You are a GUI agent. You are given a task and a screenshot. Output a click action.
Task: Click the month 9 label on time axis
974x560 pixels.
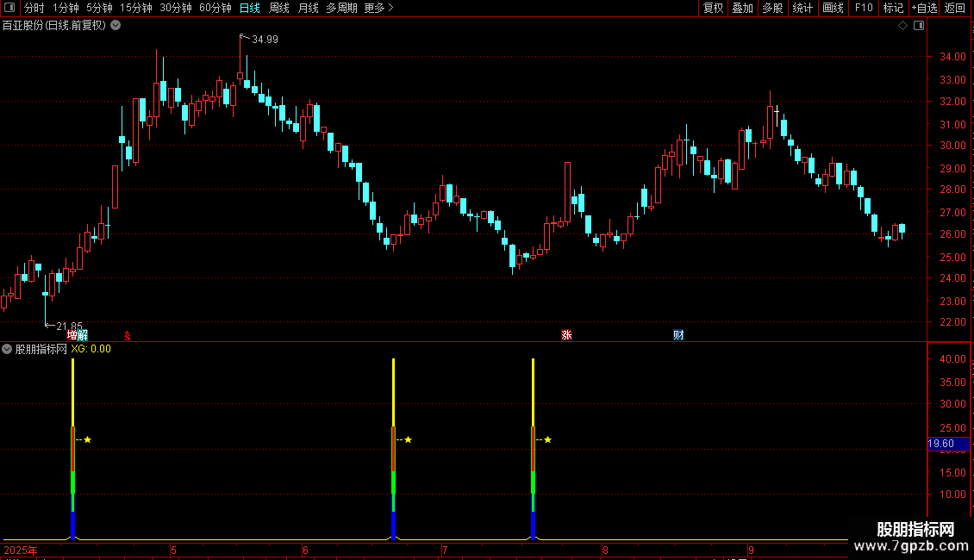click(752, 551)
